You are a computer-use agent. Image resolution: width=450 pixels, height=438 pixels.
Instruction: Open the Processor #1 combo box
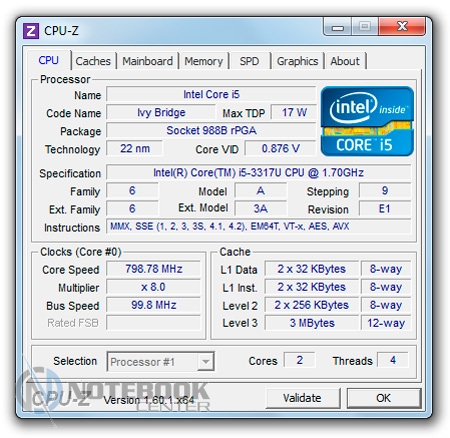coord(160,362)
